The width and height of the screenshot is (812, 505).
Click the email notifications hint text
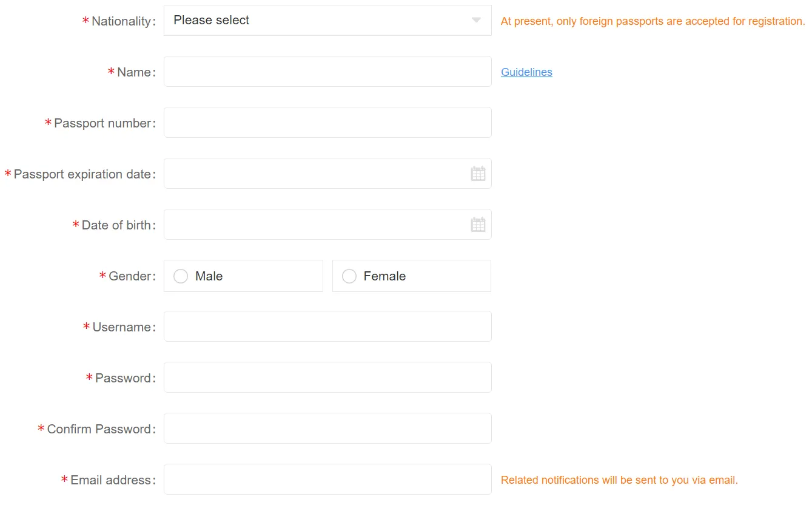pos(619,480)
